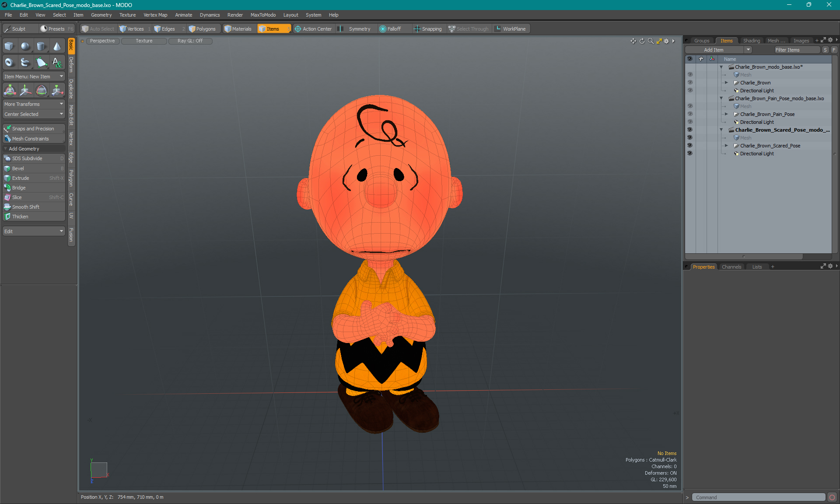The height and width of the screenshot is (504, 840).
Task: Hide Charlie_Brown_Scared_Pose item visibility
Action: coord(690,146)
